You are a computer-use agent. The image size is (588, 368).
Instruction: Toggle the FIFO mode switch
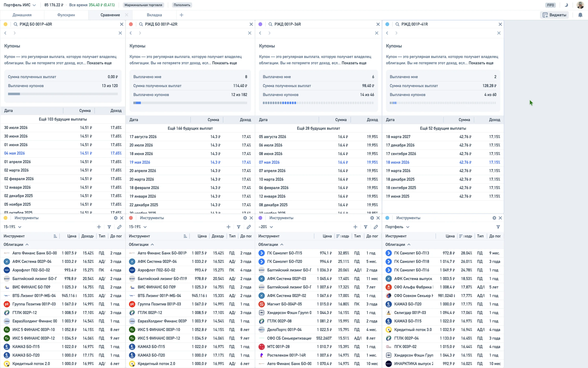click(x=551, y=5)
